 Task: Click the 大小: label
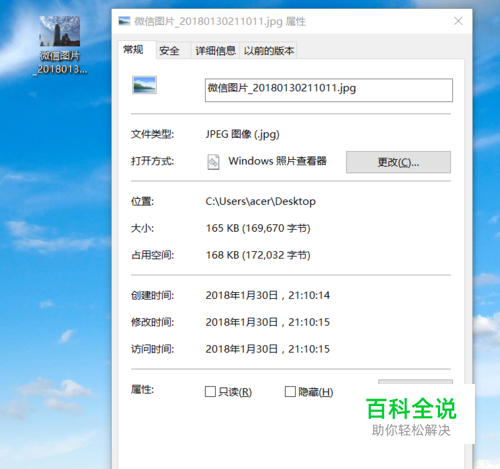tap(142, 228)
